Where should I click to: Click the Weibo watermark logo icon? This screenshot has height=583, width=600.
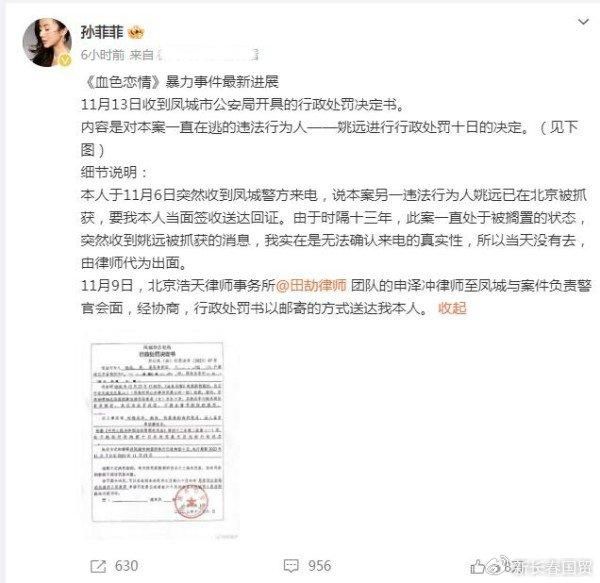coord(496,565)
